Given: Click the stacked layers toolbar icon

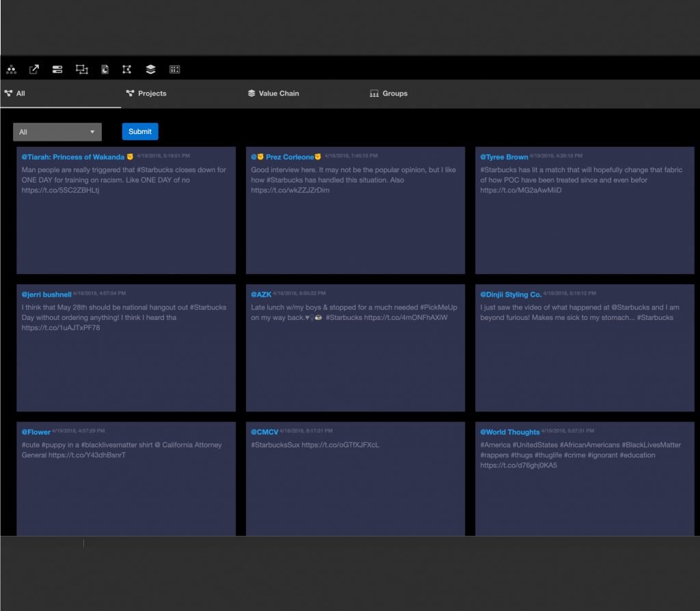Looking at the screenshot, I should (x=150, y=69).
